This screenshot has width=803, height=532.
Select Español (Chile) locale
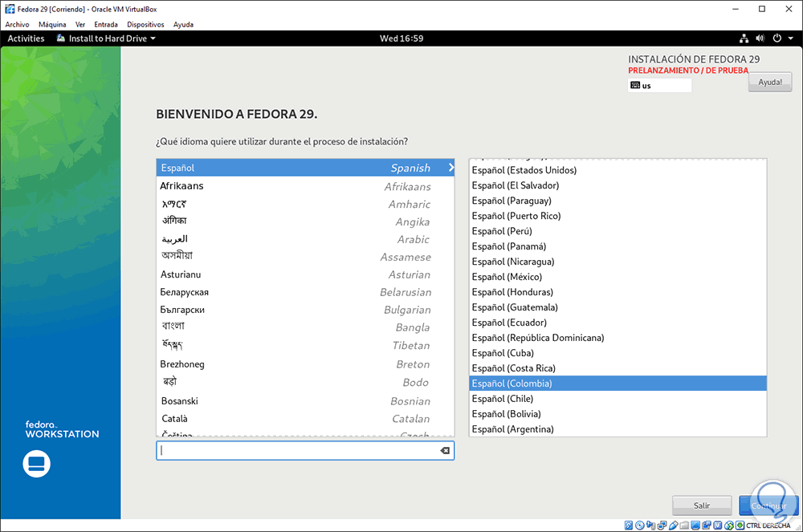[x=618, y=399]
